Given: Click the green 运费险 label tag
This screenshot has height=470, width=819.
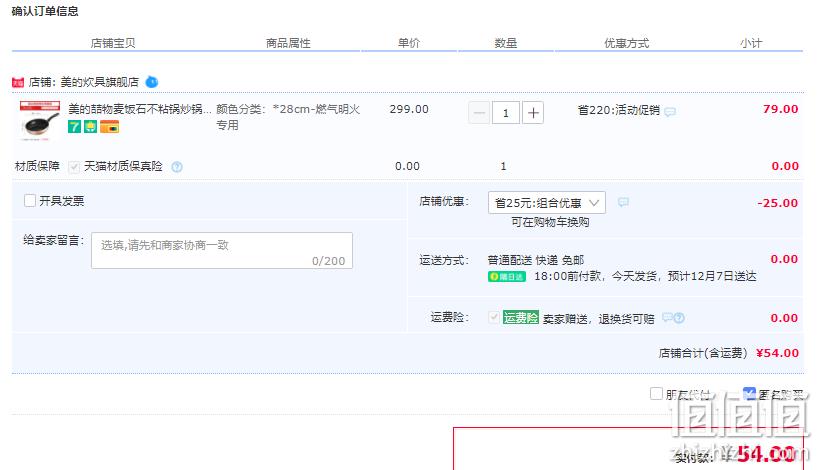Looking at the screenshot, I should coord(521,318).
